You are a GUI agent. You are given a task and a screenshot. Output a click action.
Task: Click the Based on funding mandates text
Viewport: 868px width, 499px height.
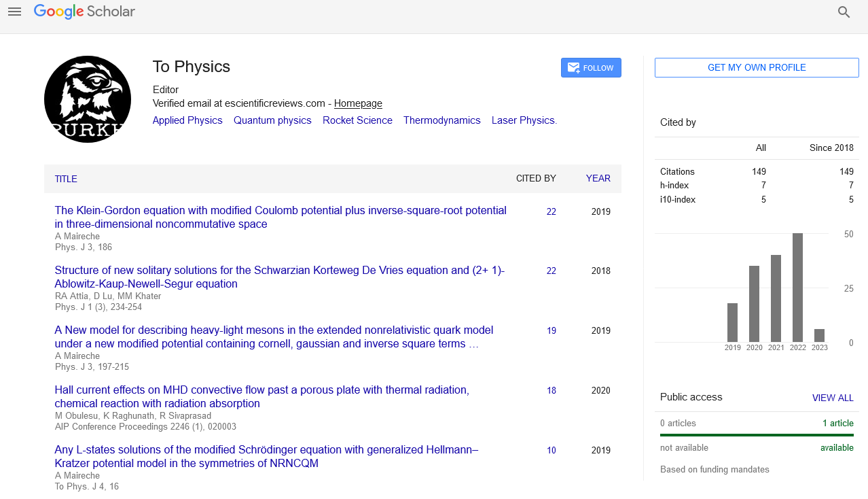(715, 469)
